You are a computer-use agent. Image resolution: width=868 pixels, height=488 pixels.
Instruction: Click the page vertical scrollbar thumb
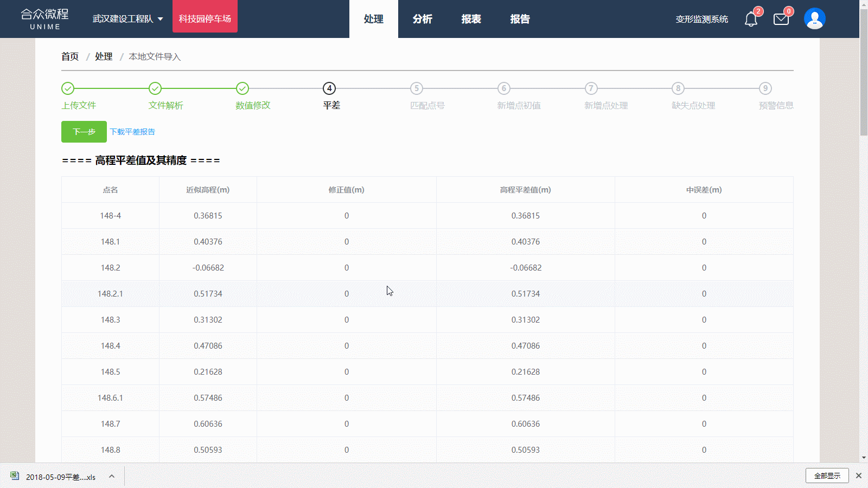click(864, 70)
